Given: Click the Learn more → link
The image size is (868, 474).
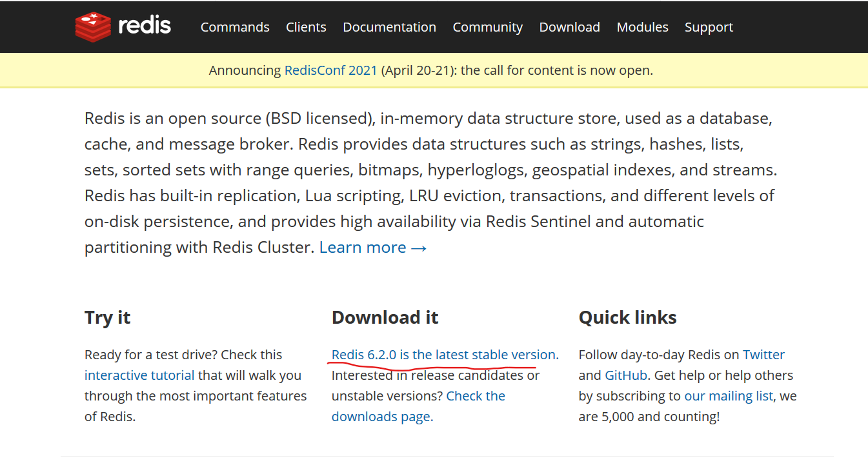Looking at the screenshot, I should point(373,247).
